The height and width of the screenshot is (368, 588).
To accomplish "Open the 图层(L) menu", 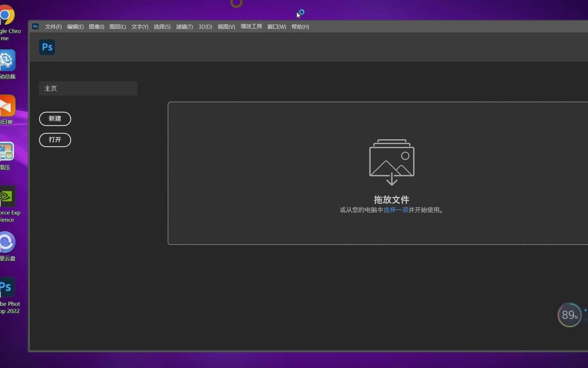I will tap(118, 26).
